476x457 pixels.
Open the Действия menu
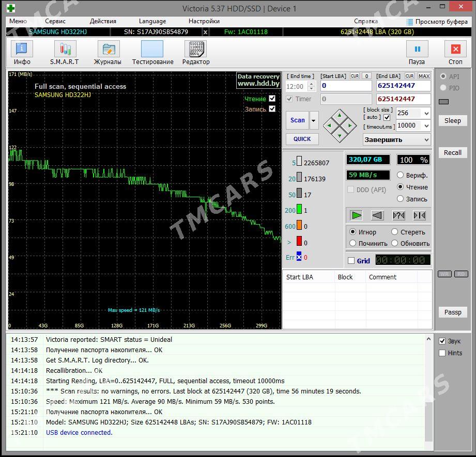click(x=103, y=21)
